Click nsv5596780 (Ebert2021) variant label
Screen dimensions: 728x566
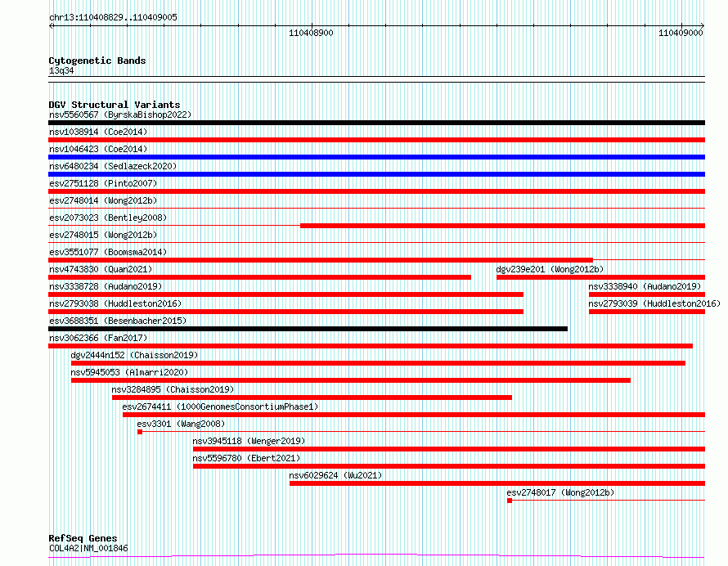pyautogui.click(x=246, y=458)
